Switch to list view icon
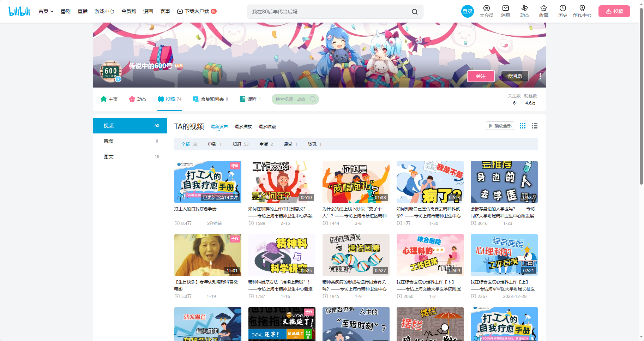This screenshot has height=341, width=644. click(x=535, y=126)
